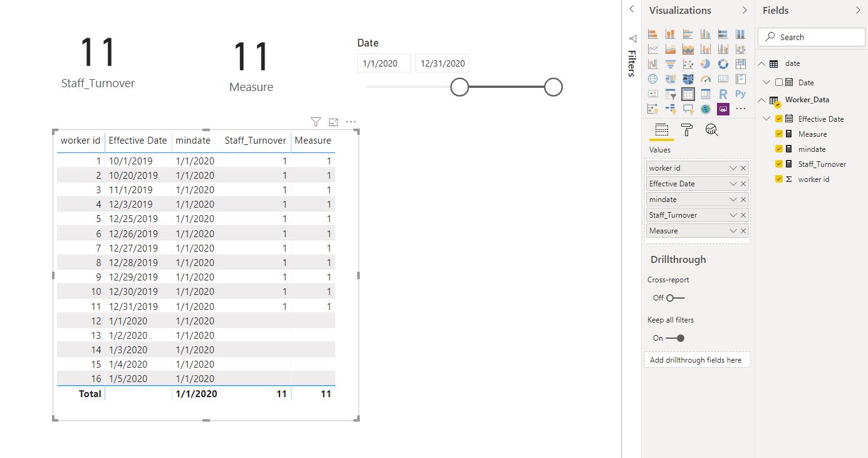Select the stacked bar chart visual

(x=653, y=33)
